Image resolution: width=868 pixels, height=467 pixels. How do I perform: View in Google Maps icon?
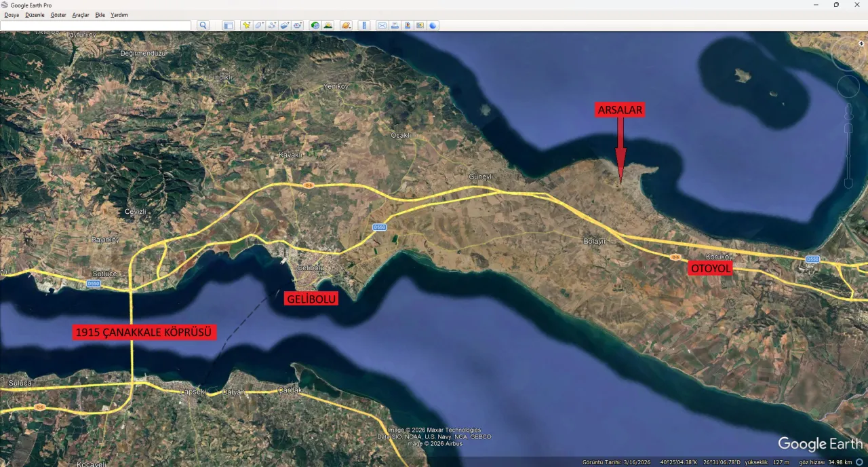click(x=420, y=25)
